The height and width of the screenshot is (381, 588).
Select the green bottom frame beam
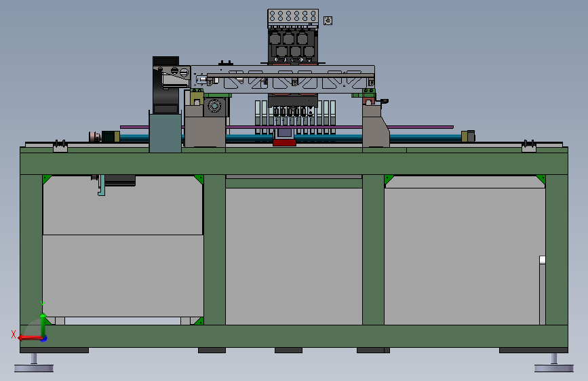click(294, 336)
